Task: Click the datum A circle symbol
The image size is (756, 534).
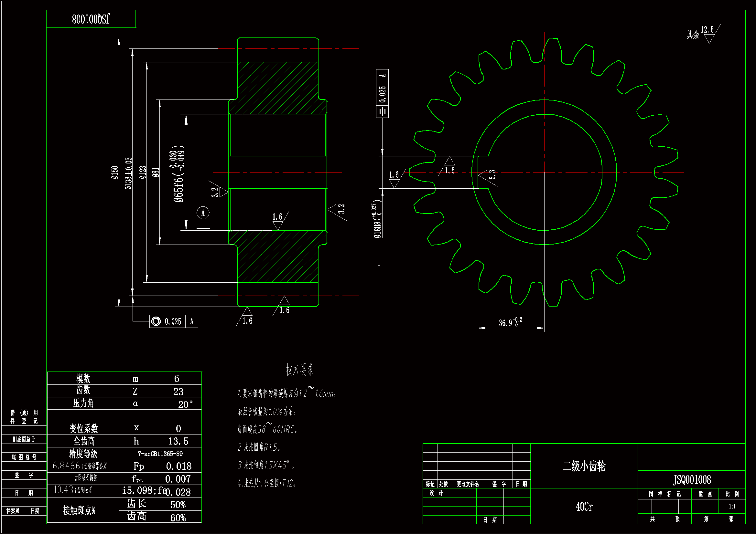Action: 203,213
